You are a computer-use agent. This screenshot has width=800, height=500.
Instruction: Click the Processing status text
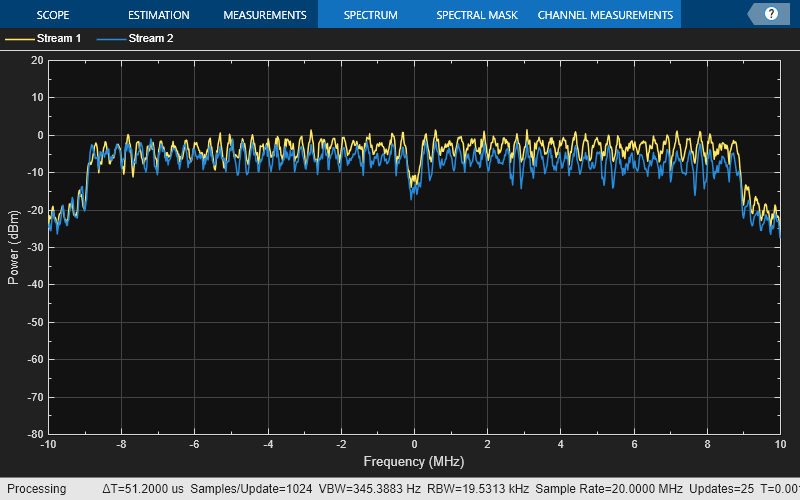click(x=37, y=489)
